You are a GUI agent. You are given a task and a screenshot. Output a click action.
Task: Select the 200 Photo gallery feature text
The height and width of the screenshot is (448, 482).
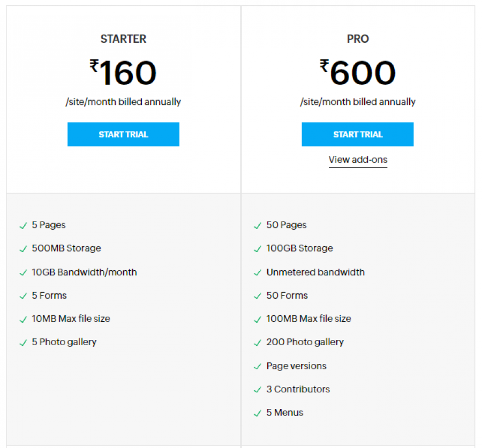[x=305, y=342]
